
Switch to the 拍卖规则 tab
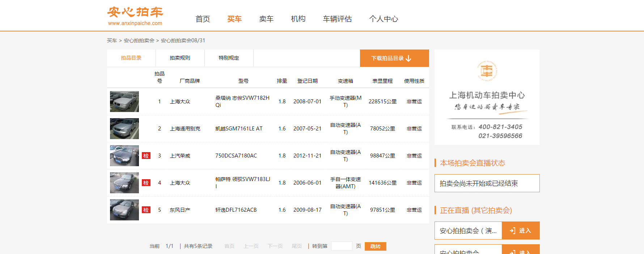180,58
